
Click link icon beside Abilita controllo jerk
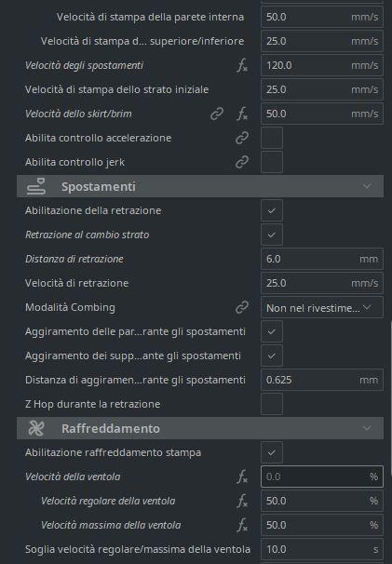(x=242, y=162)
